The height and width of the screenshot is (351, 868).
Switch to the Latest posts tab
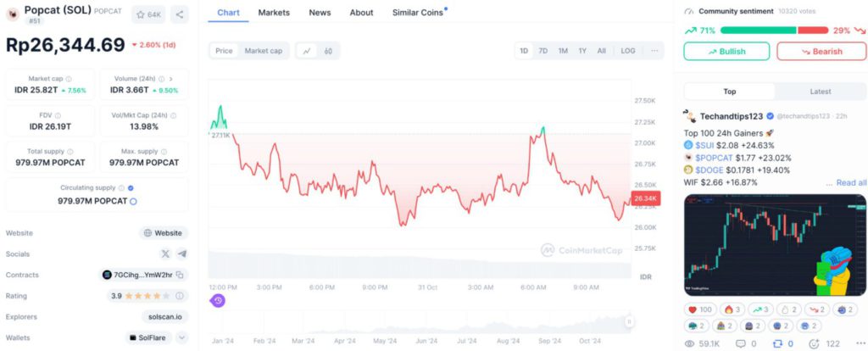[x=820, y=92]
